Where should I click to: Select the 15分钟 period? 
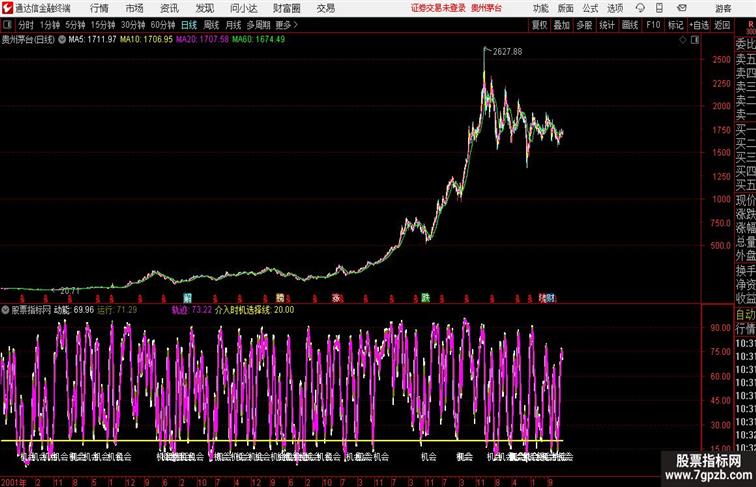(103, 25)
